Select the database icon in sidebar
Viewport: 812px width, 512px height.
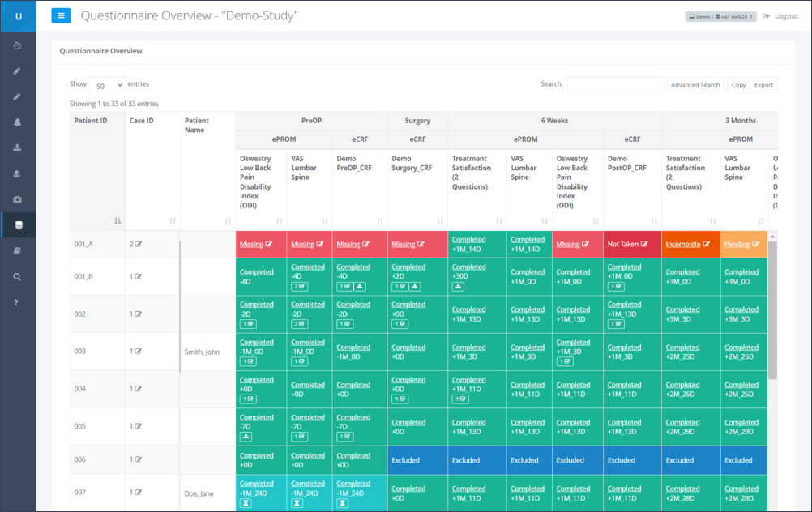point(18,225)
